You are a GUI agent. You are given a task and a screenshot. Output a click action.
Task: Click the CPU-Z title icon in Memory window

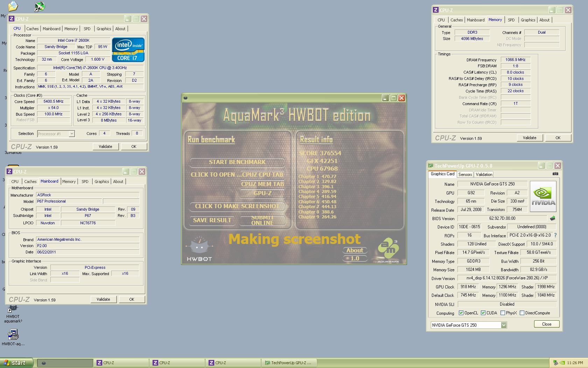[436, 10]
